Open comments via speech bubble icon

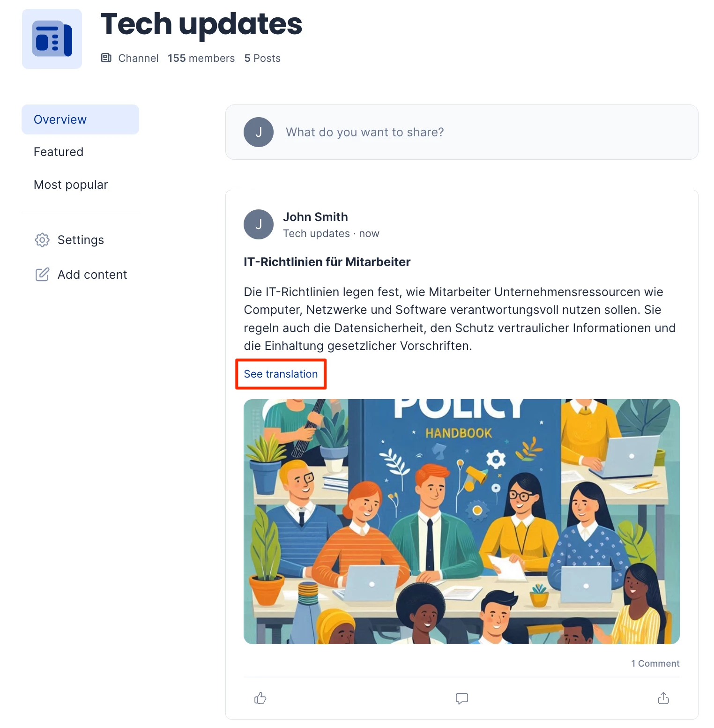(x=461, y=698)
